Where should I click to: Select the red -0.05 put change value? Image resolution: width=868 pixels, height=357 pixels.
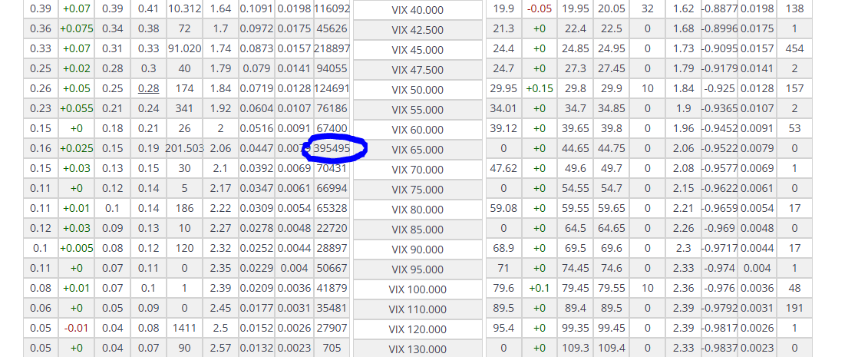coord(540,9)
